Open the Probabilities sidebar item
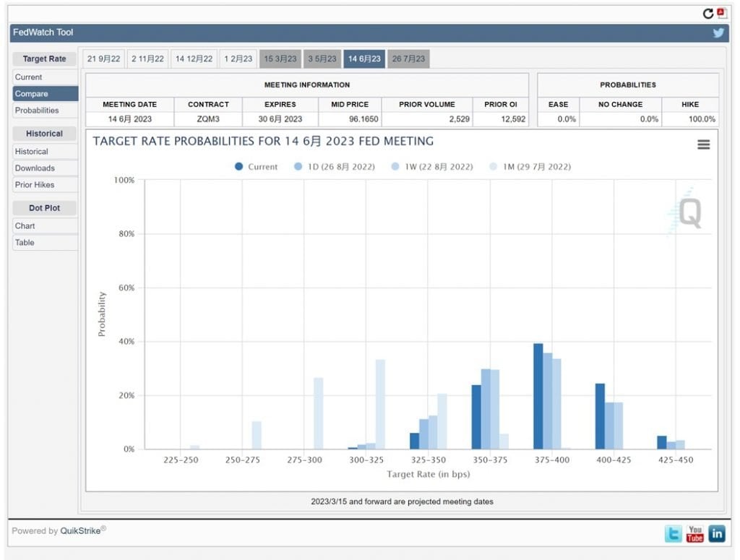This screenshot has width=740, height=560. (46, 110)
